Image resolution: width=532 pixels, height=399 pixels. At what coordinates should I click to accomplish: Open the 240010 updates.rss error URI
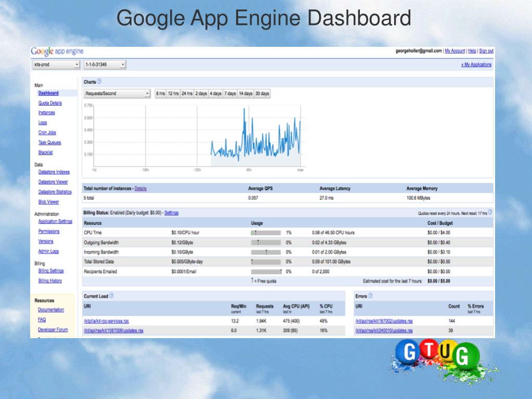[384, 330]
